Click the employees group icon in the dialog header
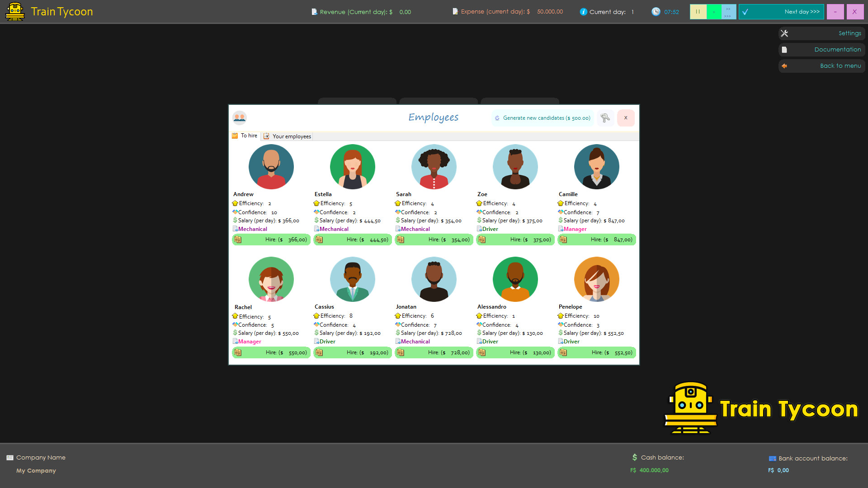The image size is (868, 488). click(x=240, y=117)
